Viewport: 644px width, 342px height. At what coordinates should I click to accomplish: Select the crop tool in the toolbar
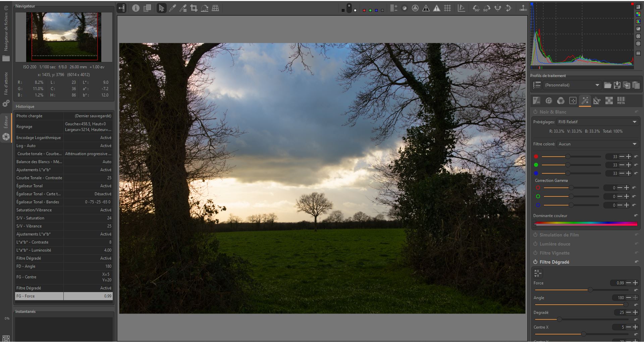coord(194,8)
